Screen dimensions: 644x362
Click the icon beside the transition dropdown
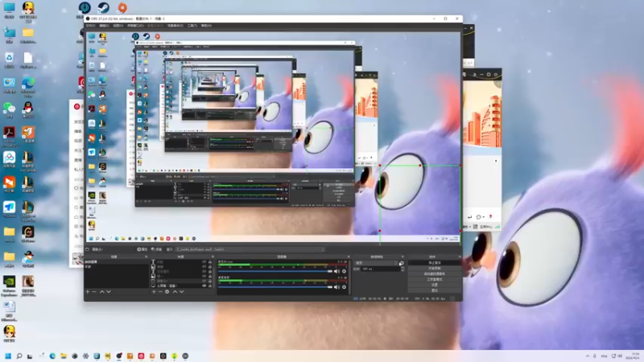(x=401, y=263)
